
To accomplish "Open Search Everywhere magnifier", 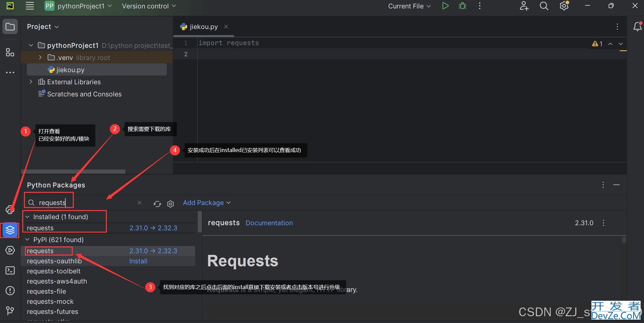I will (544, 6).
